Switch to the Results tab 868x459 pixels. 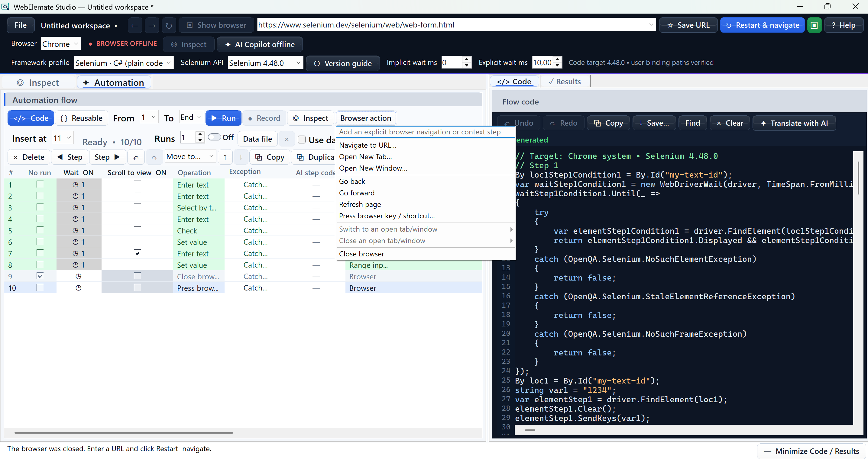click(x=565, y=82)
